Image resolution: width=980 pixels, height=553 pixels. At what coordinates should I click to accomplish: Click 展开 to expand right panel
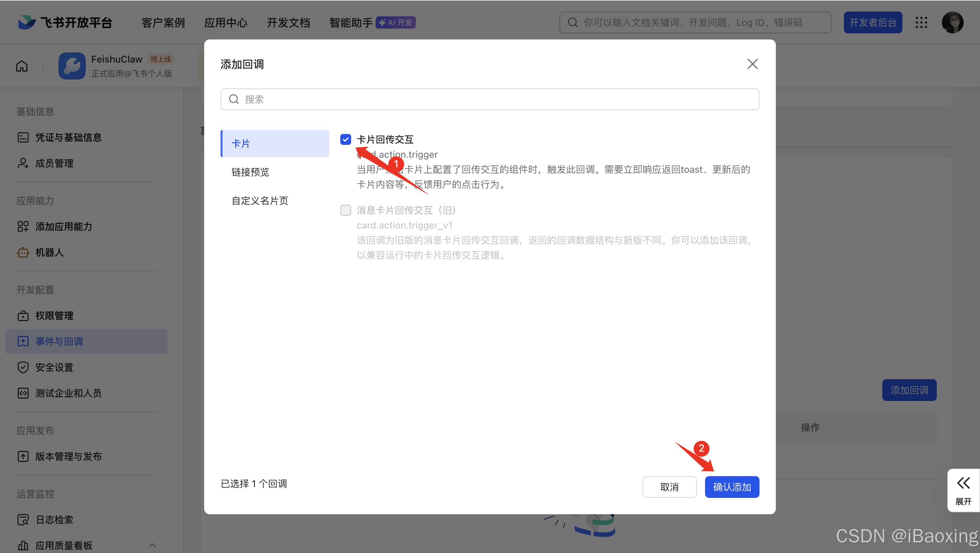click(963, 490)
